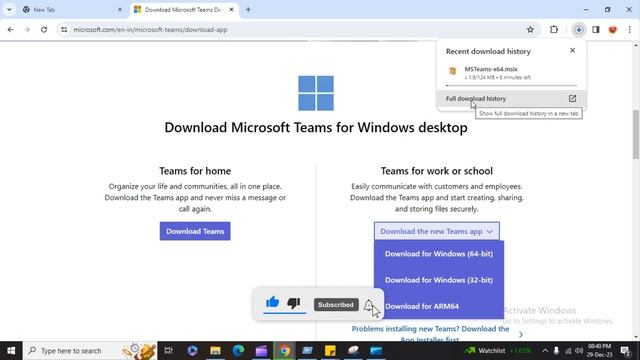Close the New Tab tab
640x360 pixels.
pyautogui.click(x=120, y=9)
